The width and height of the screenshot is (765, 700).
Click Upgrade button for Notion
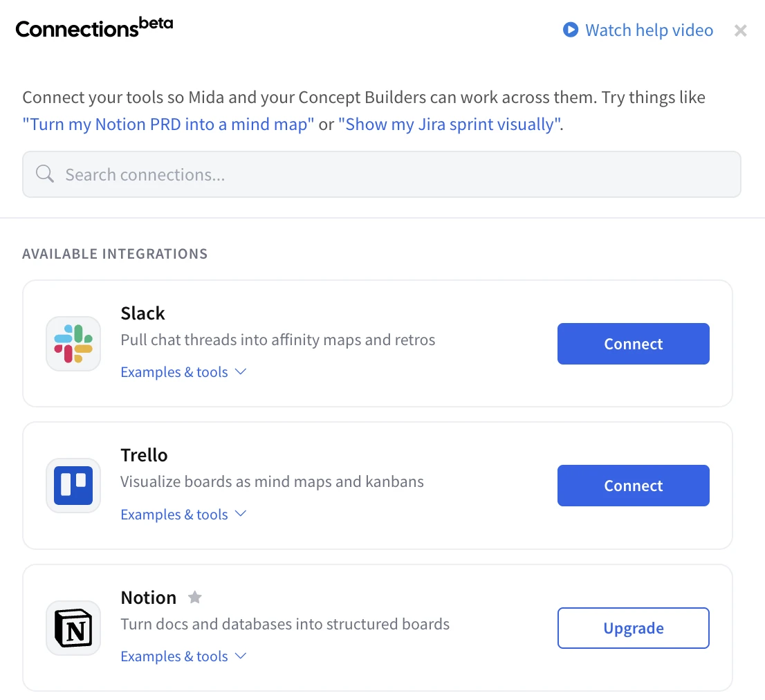634,628
